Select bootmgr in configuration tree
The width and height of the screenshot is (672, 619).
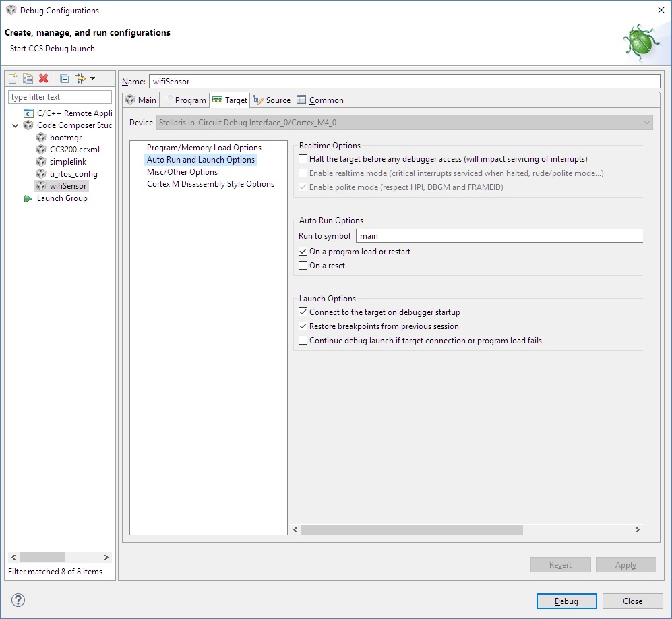(x=65, y=137)
